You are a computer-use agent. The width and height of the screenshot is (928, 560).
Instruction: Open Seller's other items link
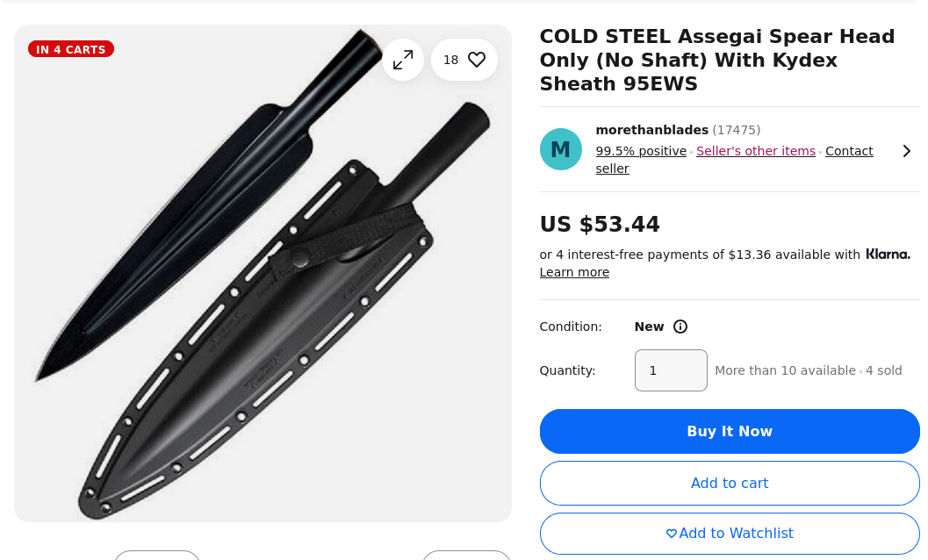(756, 151)
